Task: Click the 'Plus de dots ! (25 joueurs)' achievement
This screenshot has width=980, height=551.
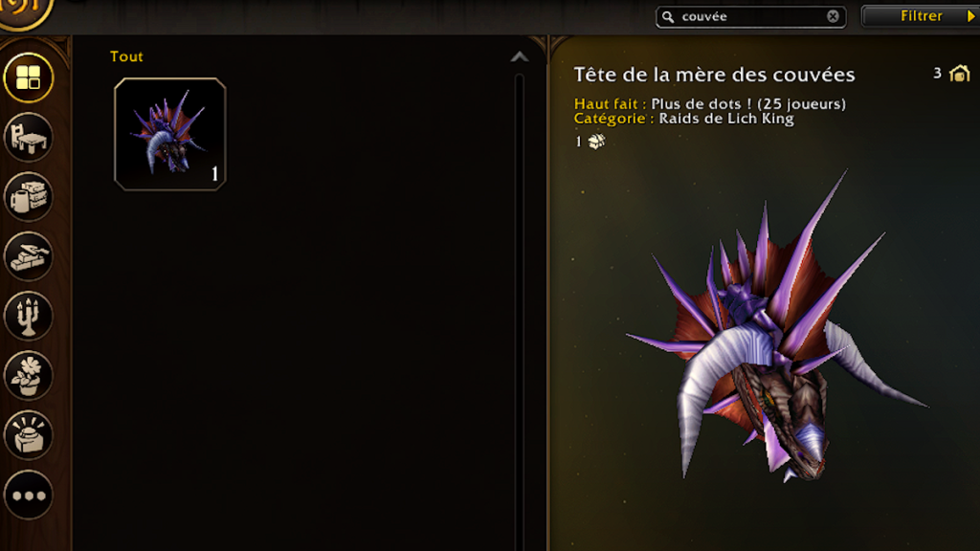Action: click(748, 103)
